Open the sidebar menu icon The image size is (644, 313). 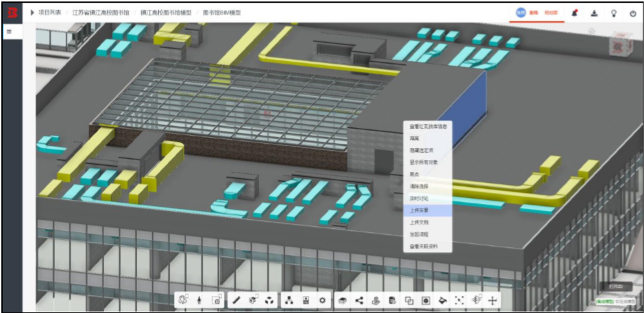(x=9, y=32)
